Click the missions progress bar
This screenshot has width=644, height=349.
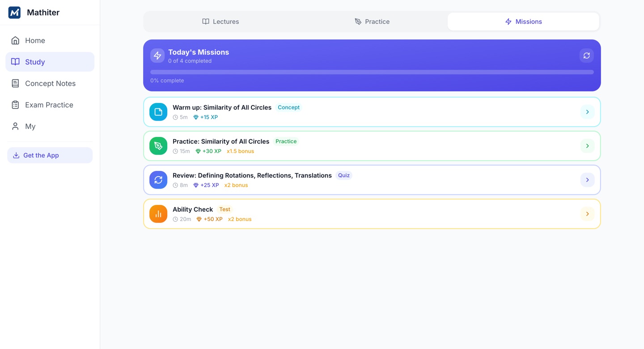point(372,72)
